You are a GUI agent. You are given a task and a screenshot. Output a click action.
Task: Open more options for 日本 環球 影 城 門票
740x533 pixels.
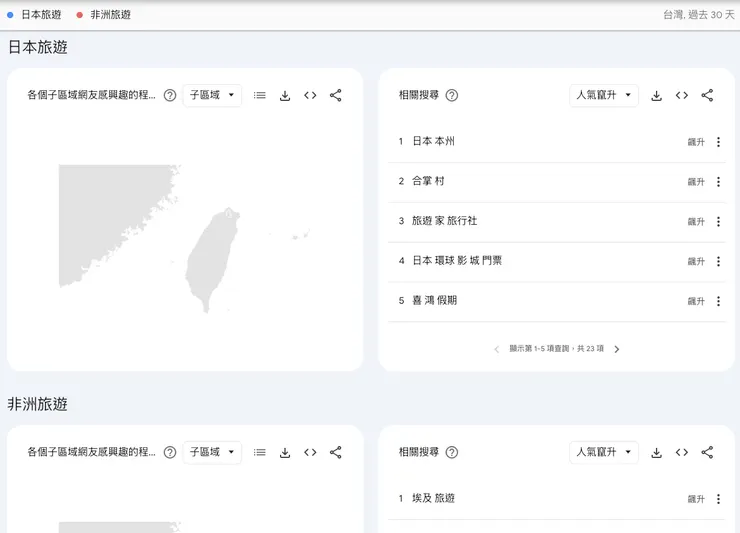click(718, 261)
